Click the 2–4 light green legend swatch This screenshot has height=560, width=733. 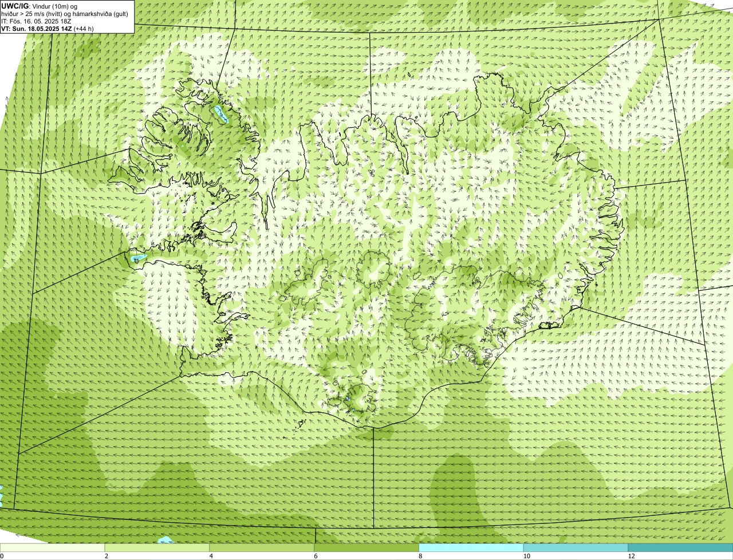pos(158,547)
